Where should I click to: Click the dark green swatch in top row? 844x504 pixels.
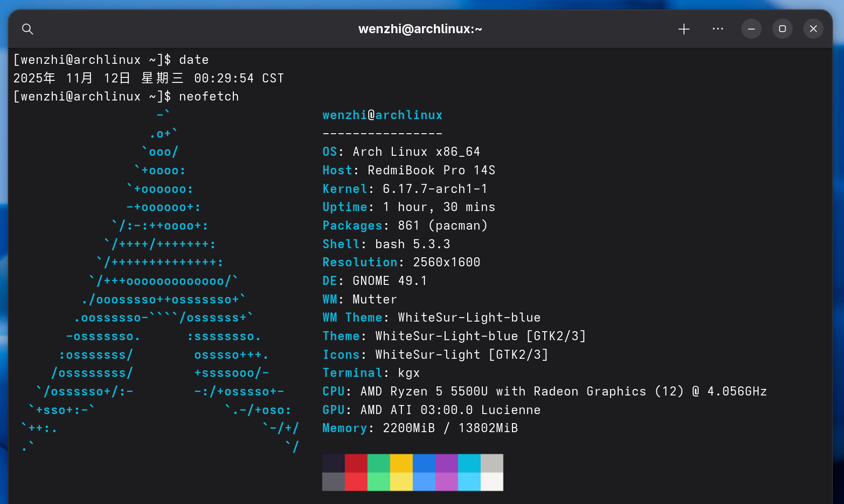click(379, 463)
